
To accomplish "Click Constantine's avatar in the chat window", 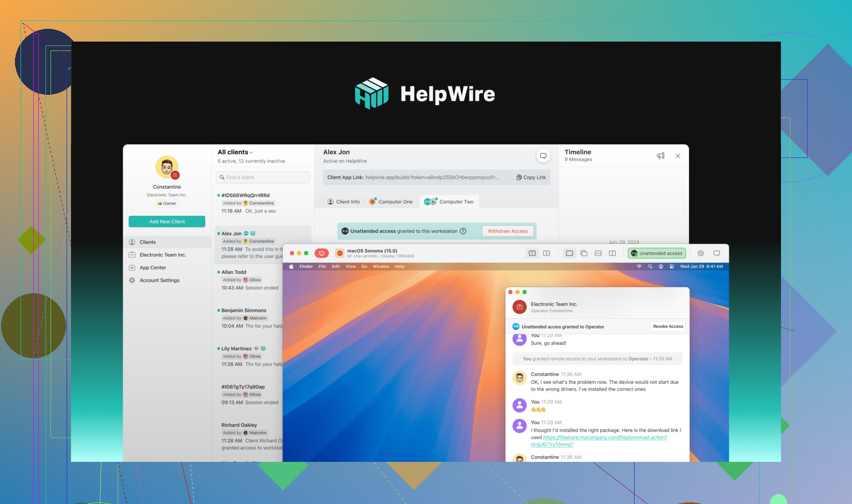I will (520, 378).
